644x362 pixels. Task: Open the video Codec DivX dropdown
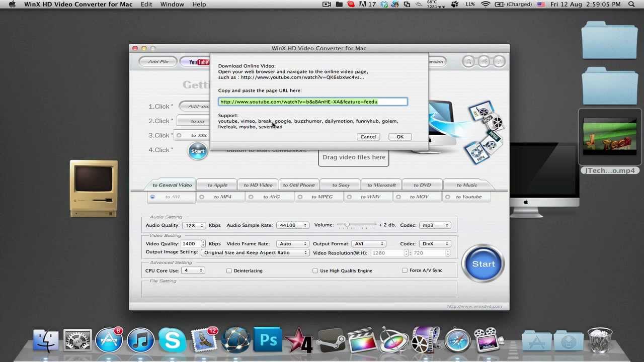[x=435, y=244]
